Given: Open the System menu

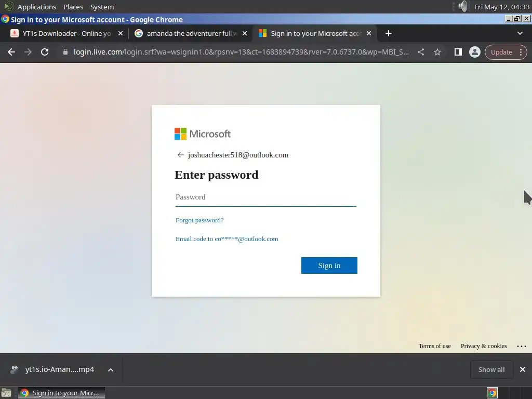Looking at the screenshot, I should [102, 7].
